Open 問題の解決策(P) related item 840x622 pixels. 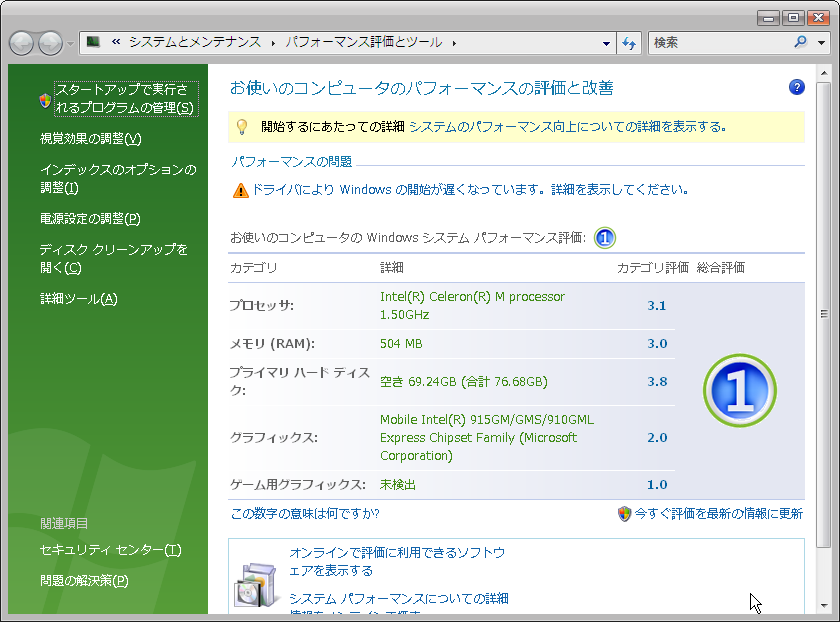click(x=84, y=580)
